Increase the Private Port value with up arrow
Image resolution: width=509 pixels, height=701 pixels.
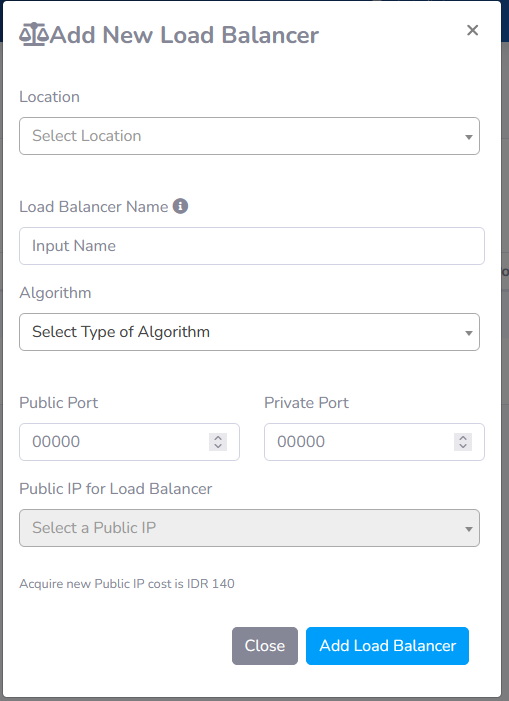(463, 438)
